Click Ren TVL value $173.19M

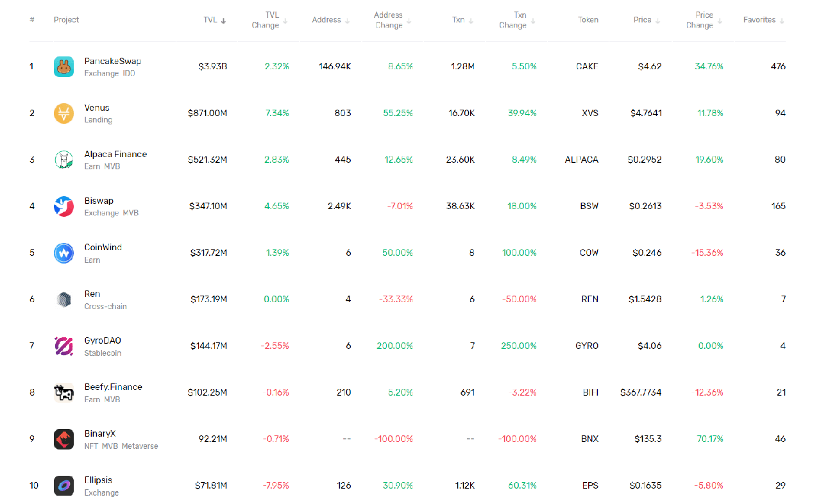(x=208, y=299)
